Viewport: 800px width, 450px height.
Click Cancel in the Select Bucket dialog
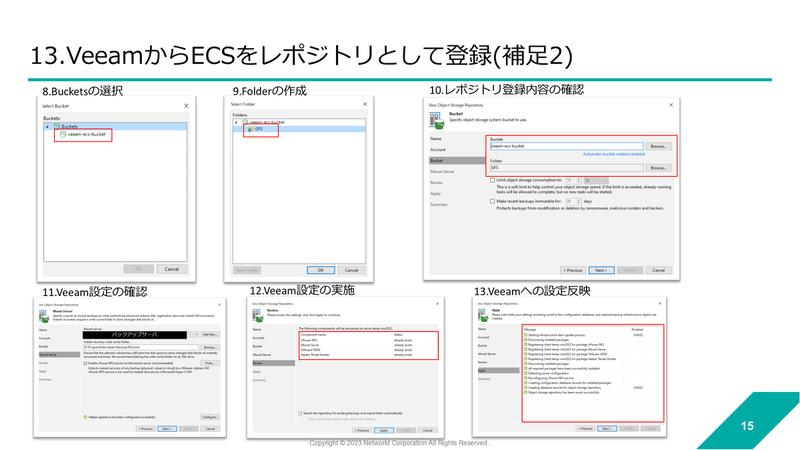coord(171,269)
